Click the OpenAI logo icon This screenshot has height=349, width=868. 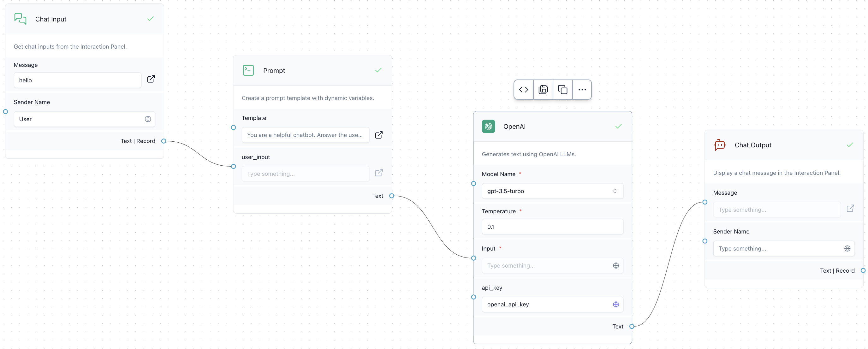[488, 126]
